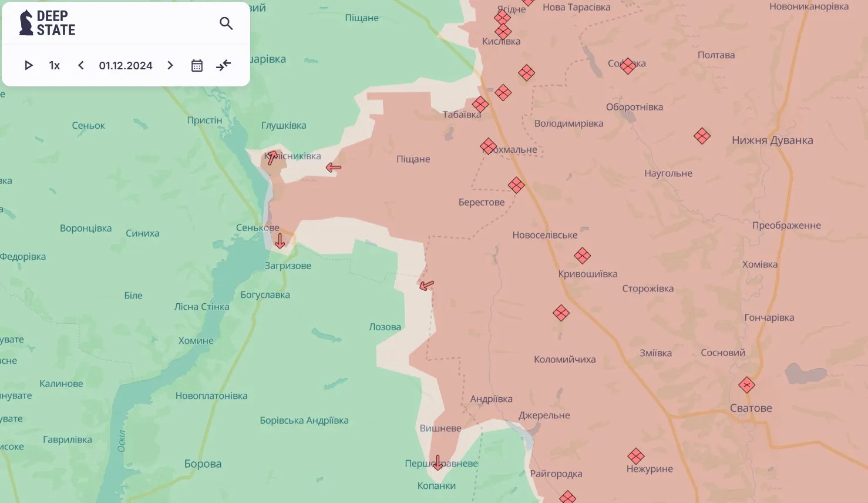Click the 01.12.2024 date field

point(126,65)
